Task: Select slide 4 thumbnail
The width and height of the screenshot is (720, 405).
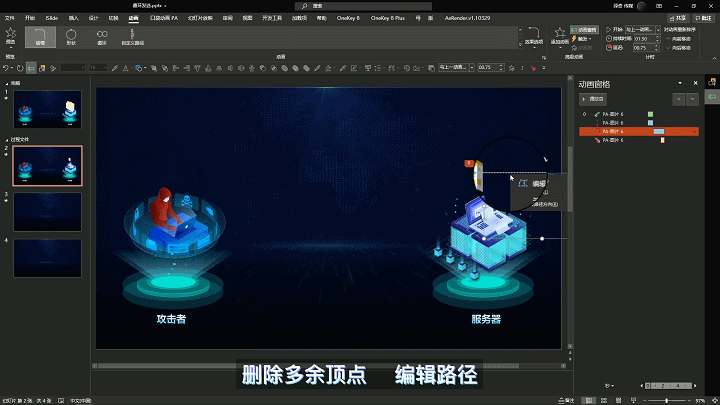Action: 47,258
